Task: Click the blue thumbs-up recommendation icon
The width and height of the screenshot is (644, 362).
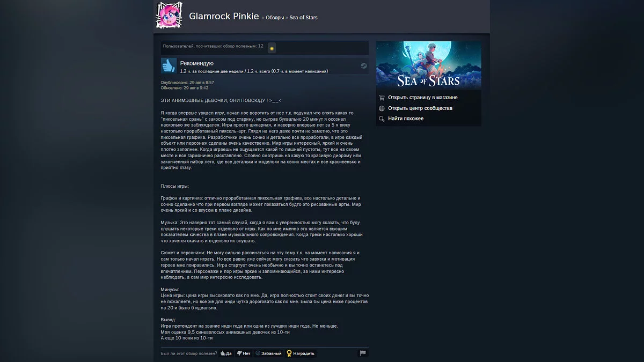Action: click(169, 65)
